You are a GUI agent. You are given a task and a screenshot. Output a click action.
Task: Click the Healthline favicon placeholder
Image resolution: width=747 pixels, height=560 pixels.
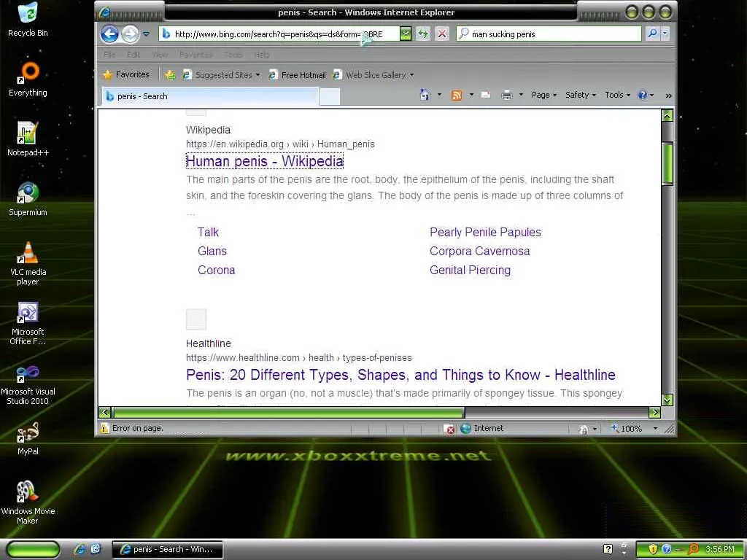[196, 319]
